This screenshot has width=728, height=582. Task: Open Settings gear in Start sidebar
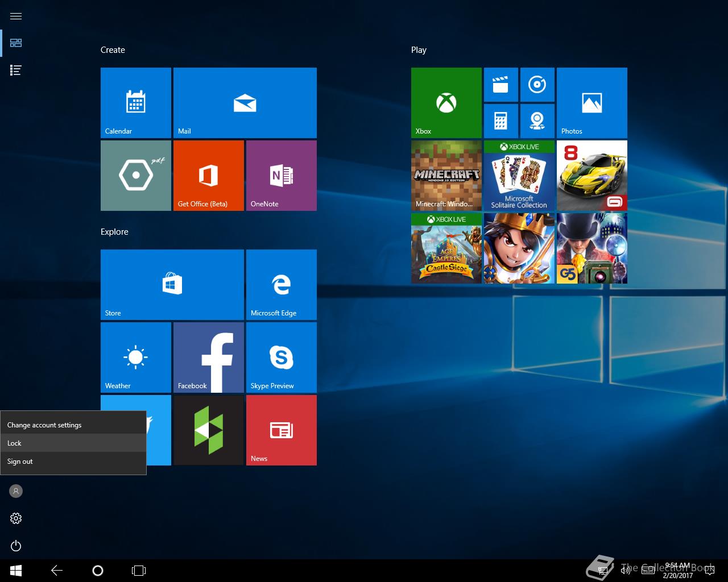(16, 518)
